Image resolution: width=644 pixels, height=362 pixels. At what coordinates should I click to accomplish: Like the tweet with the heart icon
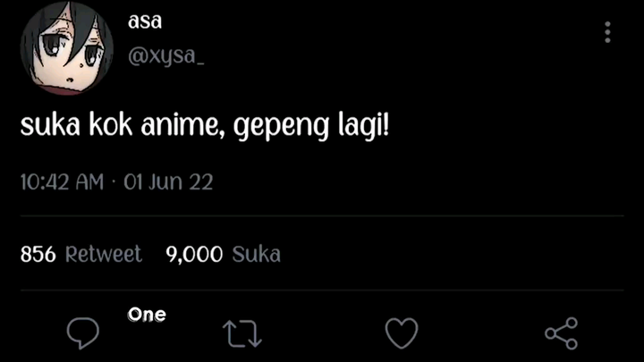pyautogui.click(x=402, y=333)
